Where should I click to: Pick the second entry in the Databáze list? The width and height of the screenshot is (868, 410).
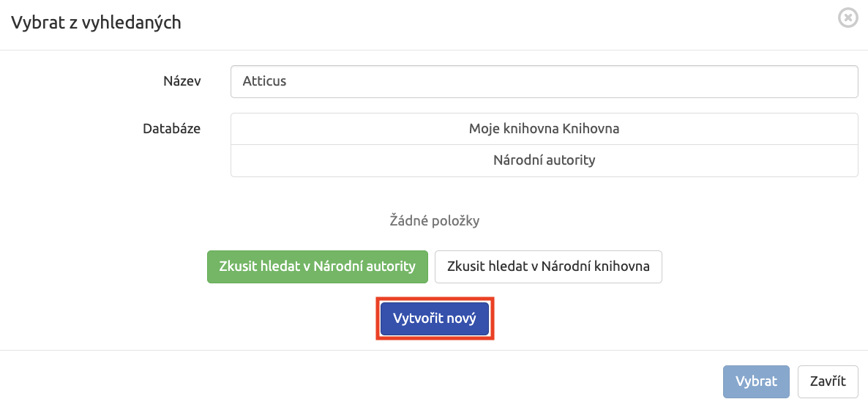[545, 160]
